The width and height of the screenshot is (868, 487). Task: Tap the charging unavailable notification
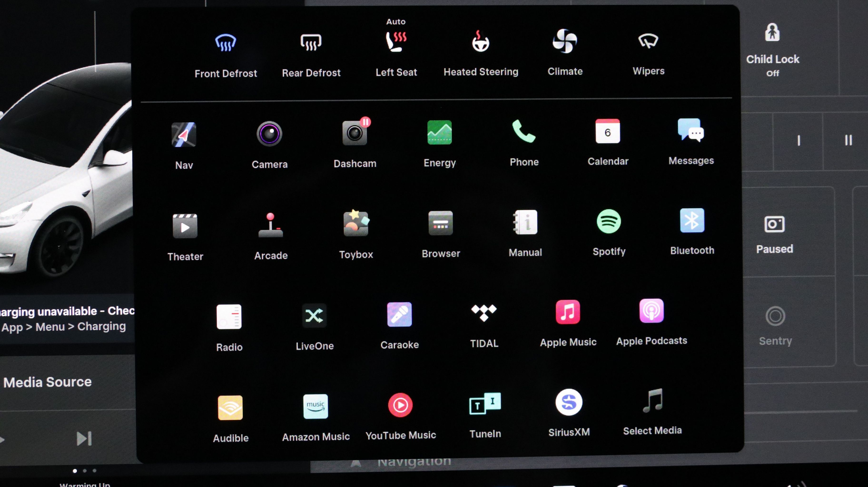(67, 319)
